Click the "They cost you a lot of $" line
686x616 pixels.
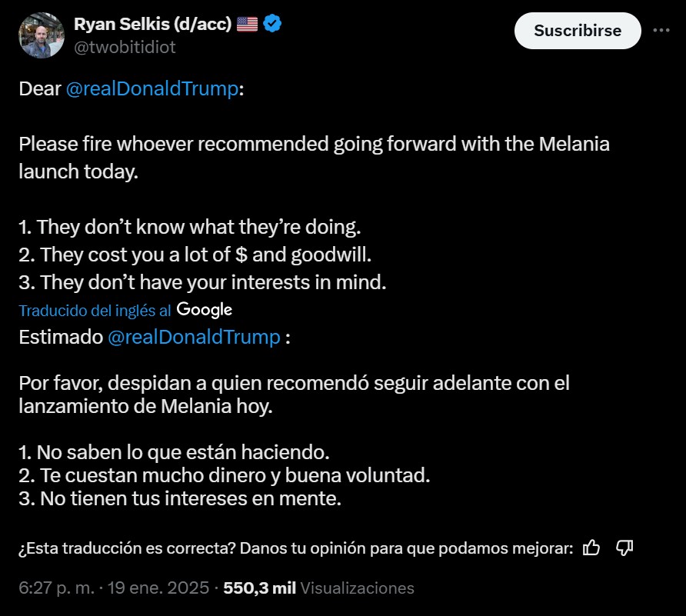point(195,255)
